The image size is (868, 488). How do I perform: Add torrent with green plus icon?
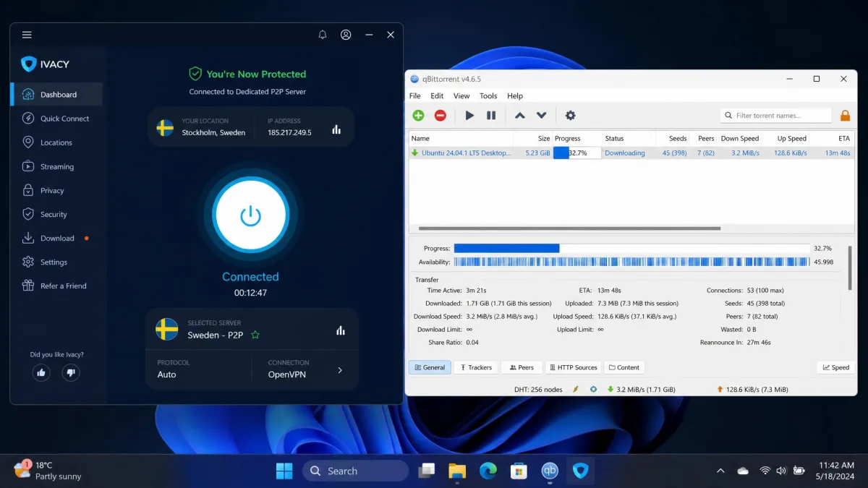click(x=418, y=116)
